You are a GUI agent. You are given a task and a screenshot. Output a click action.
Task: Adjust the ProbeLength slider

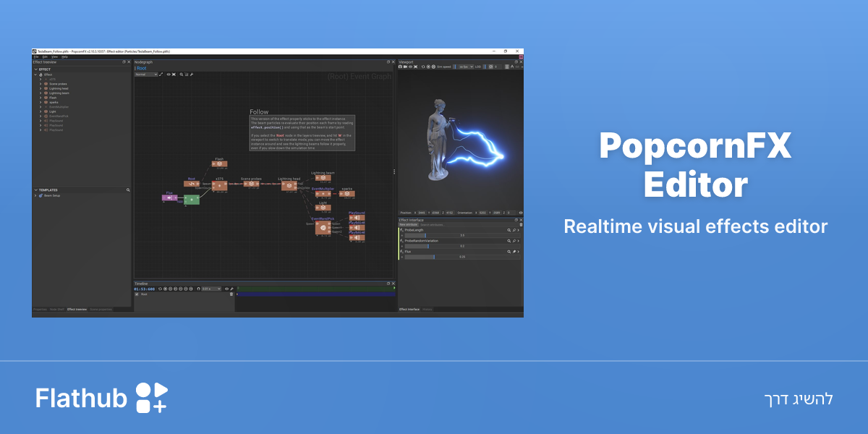click(x=462, y=235)
